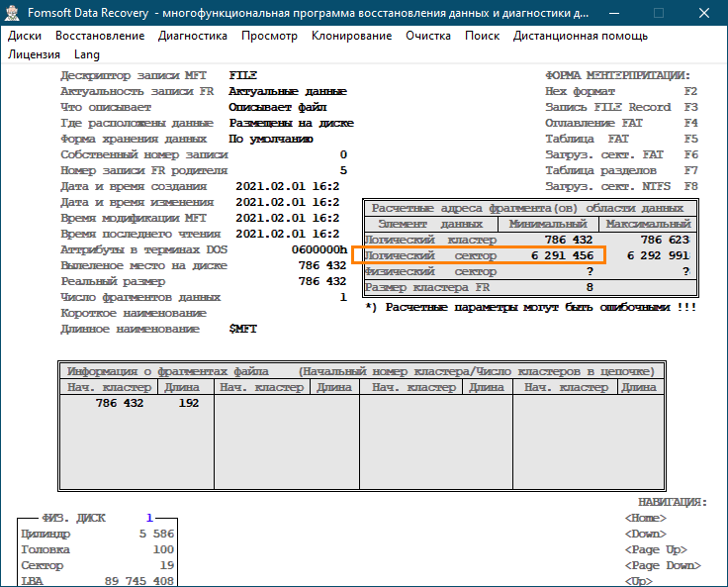Open the Восстановление menu
Image resolution: width=728 pixels, height=587 pixels.
(100, 36)
